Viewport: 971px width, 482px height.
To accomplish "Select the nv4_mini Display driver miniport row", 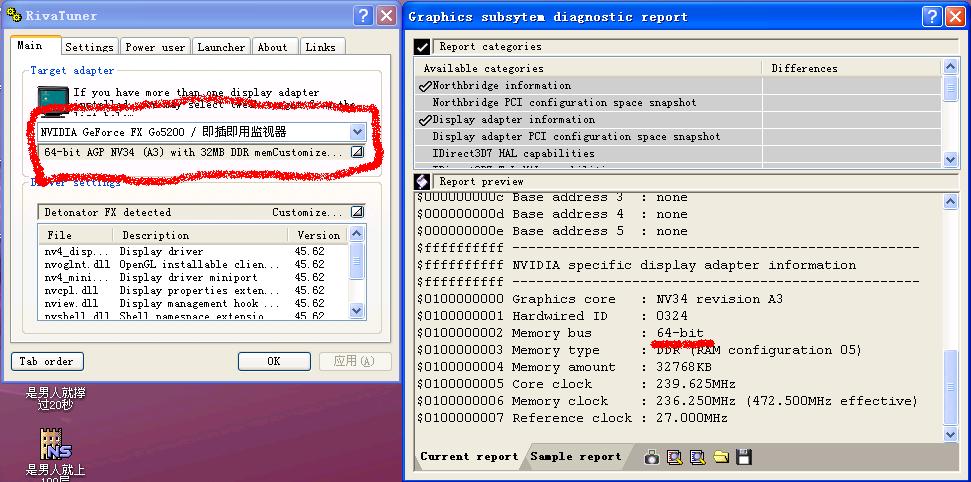I will (x=193, y=278).
